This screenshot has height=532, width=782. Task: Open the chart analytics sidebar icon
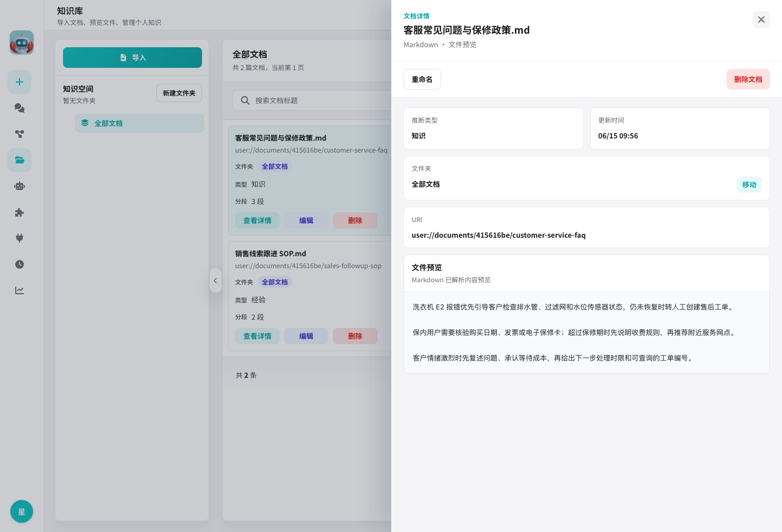click(20, 290)
